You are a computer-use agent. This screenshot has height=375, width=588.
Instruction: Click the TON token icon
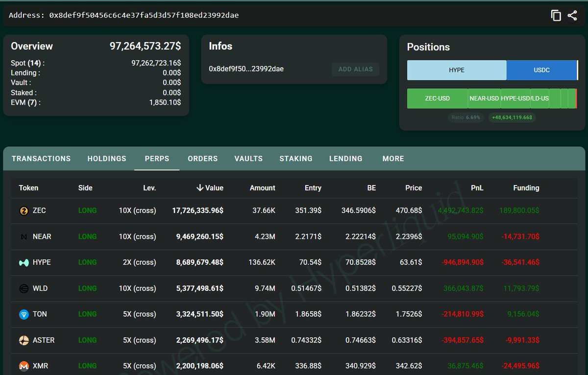click(24, 315)
